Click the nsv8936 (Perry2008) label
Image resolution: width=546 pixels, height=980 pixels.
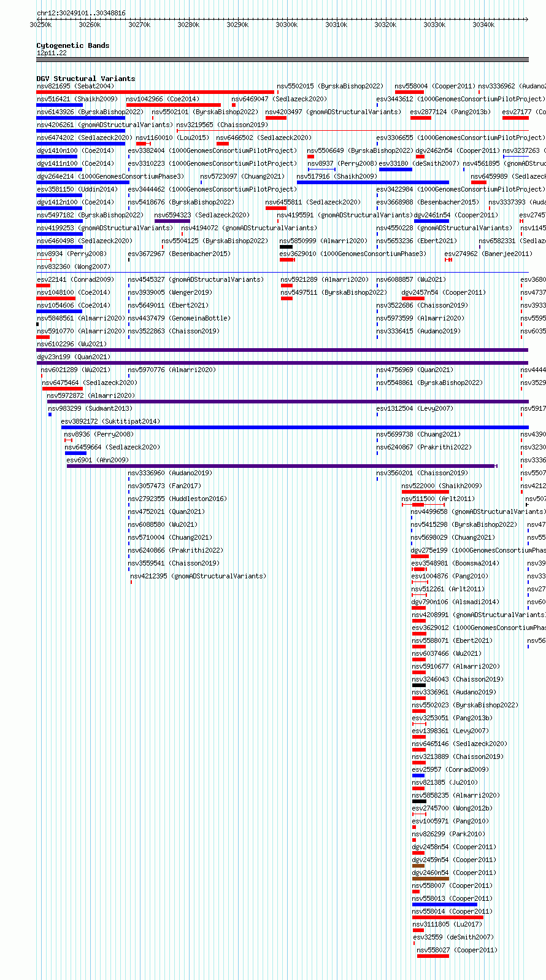[x=99, y=434]
